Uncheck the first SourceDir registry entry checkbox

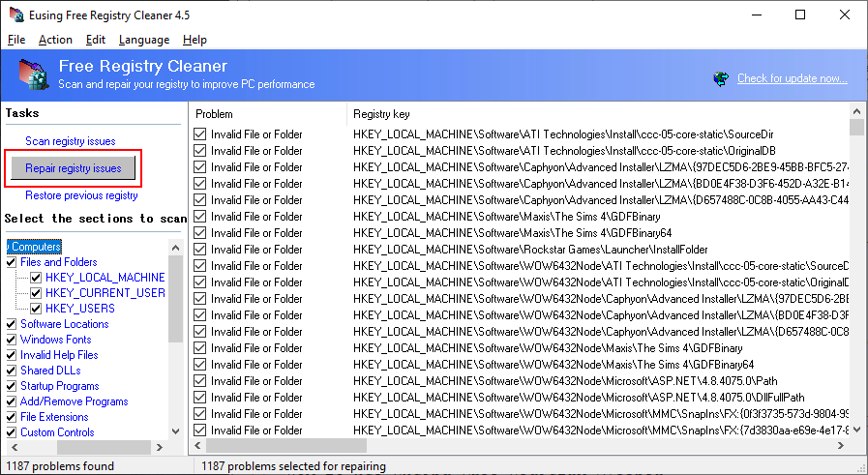click(x=200, y=134)
